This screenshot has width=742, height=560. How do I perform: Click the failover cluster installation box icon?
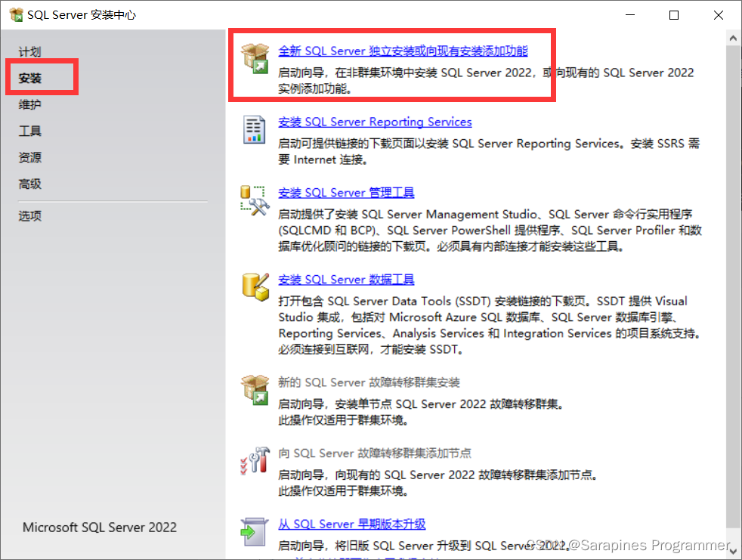click(x=255, y=390)
